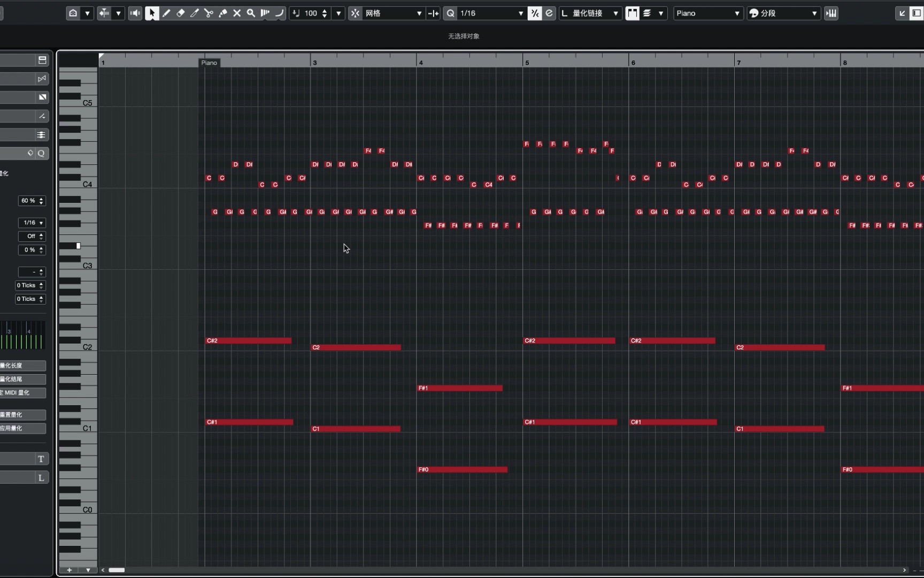Click the note insert velocity icon
The height and width of the screenshot is (578, 924).
coord(296,13)
